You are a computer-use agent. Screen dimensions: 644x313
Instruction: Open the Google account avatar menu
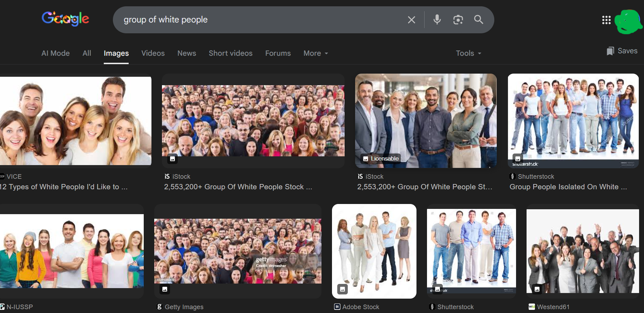[628, 22]
